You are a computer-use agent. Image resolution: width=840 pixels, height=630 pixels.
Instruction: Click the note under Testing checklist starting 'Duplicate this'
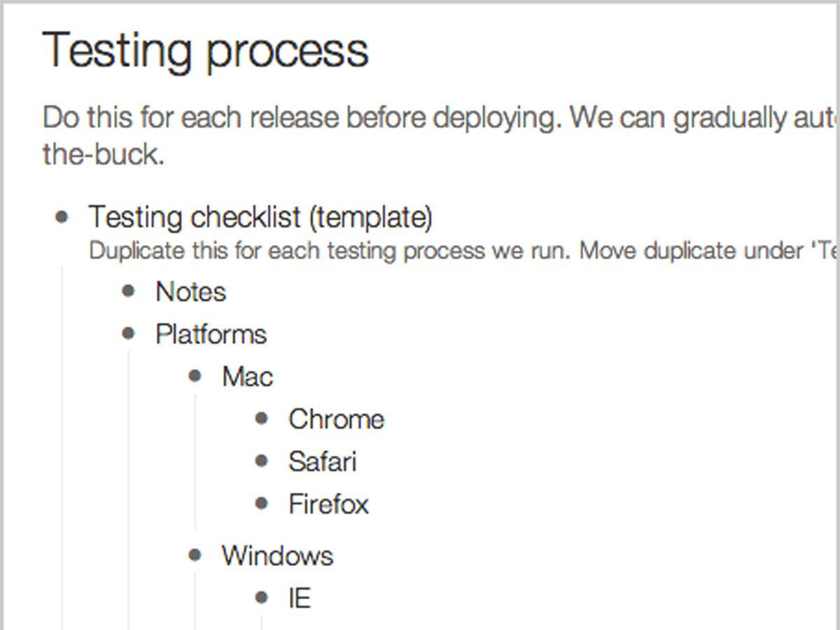(x=462, y=251)
